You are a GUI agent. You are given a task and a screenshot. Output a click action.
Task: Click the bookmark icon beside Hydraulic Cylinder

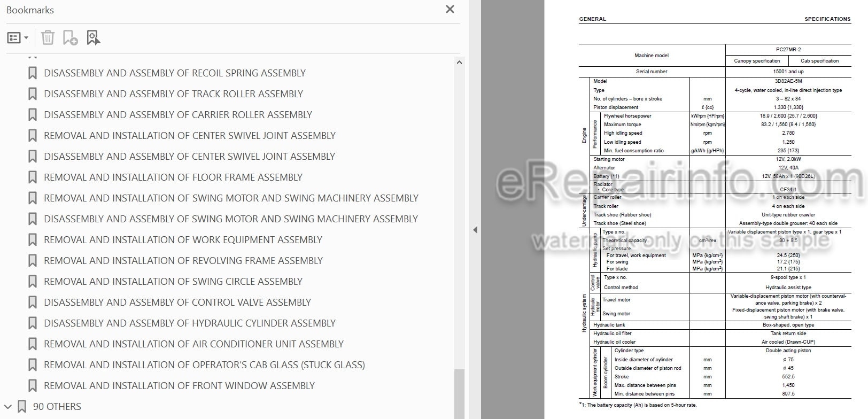[33, 323]
